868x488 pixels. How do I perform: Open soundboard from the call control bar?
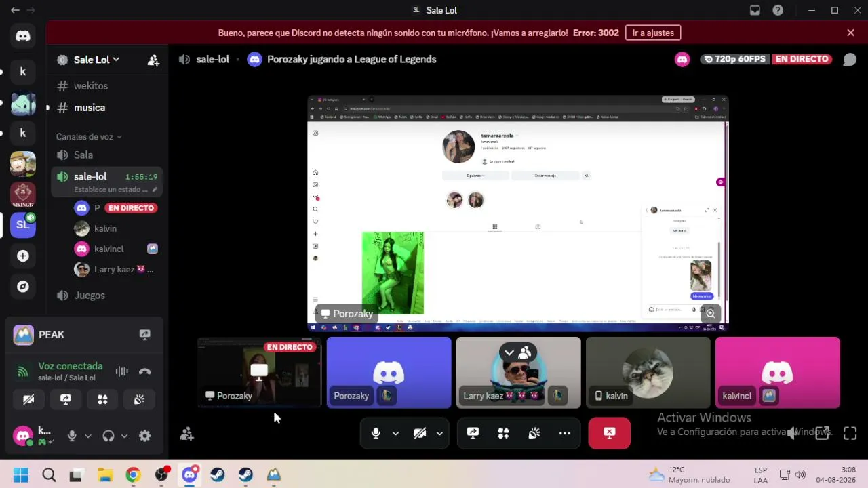coord(534,433)
